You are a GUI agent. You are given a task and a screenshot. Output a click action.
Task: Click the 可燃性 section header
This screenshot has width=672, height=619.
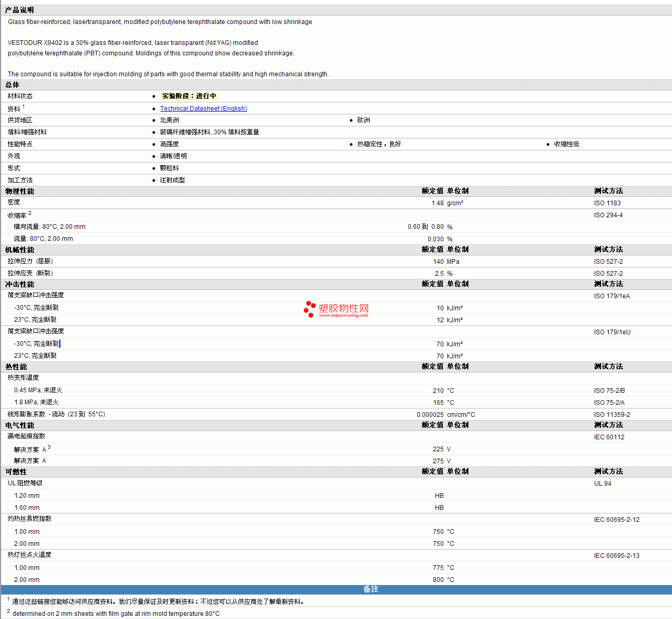(x=16, y=472)
